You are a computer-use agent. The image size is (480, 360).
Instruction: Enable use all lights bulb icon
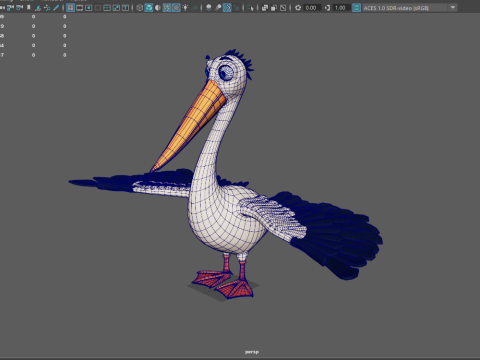[x=185, y=8]
